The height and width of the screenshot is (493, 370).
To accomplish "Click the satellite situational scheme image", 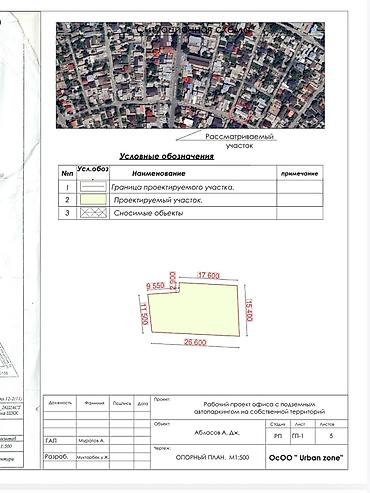I will (190, 75).
